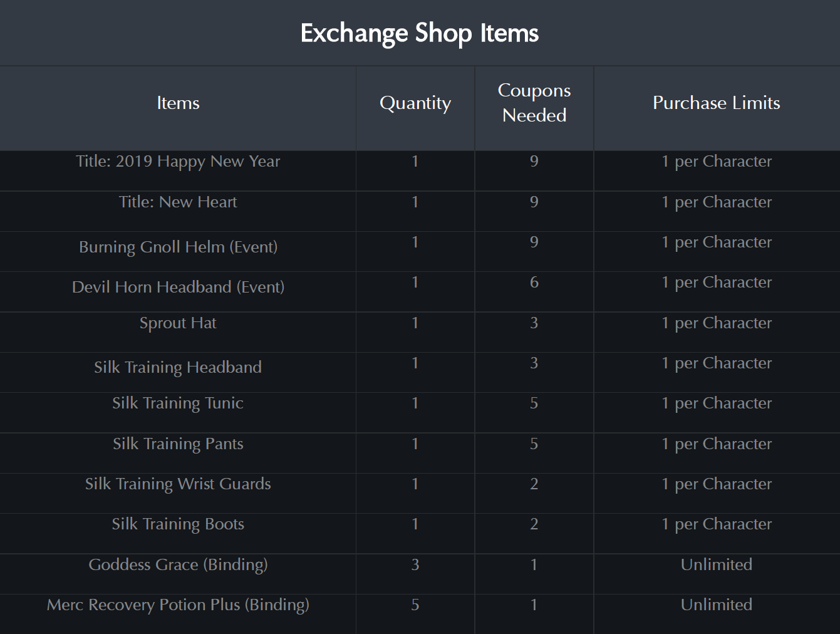Screen dimensions: 840x634
Task: Click the 'Exchange Shop Items' table title
Action: 419,33
